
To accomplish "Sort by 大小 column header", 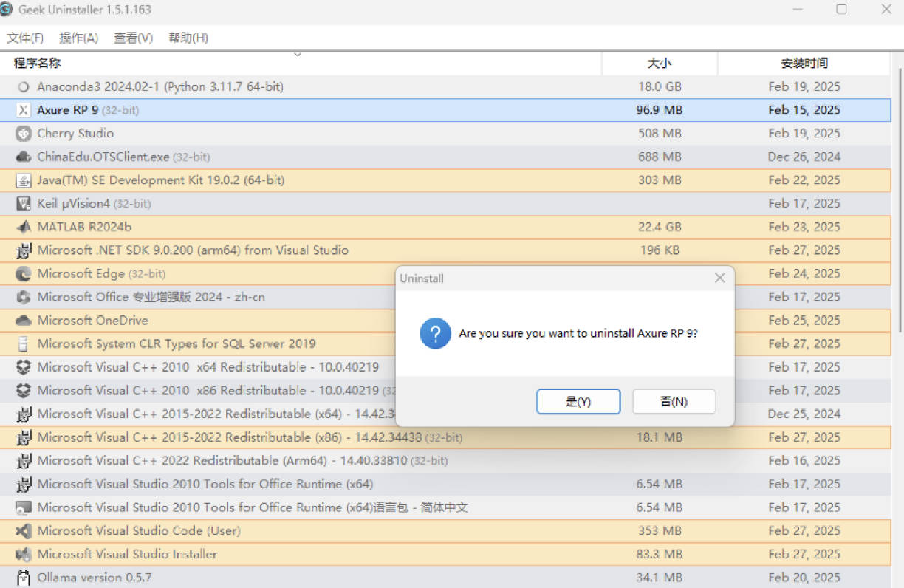I will (660, 64).
